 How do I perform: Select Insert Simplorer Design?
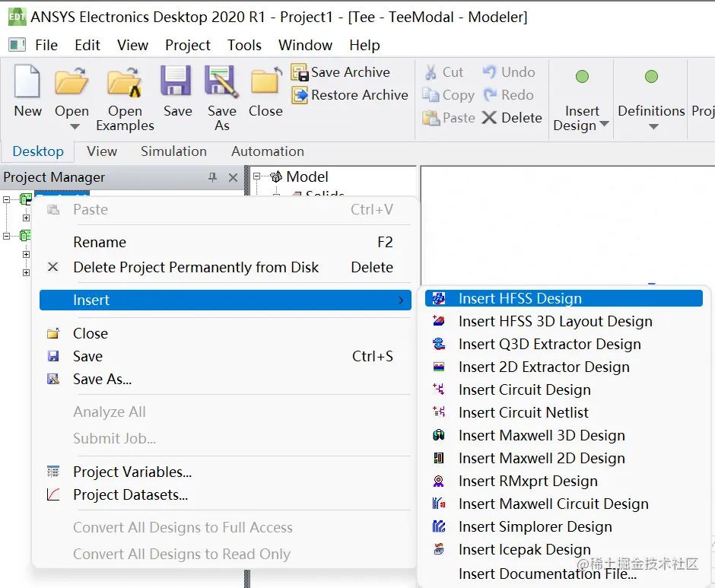coord(564,526)
